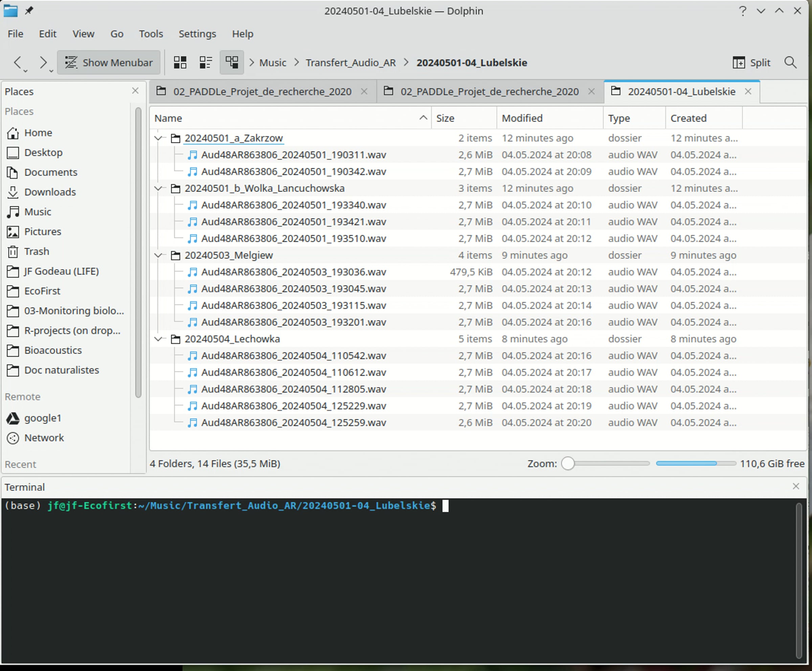Switch to Compact view mode
Viewport: 812px width, 671px height.
205,63
